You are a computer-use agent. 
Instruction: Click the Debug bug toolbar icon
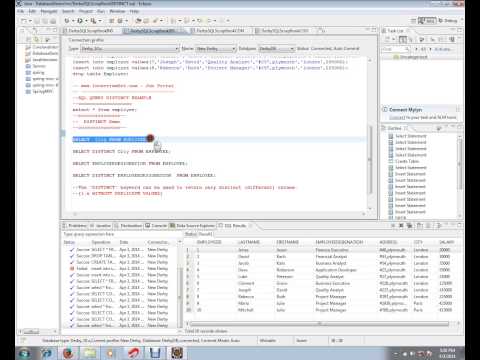point(67,21)
